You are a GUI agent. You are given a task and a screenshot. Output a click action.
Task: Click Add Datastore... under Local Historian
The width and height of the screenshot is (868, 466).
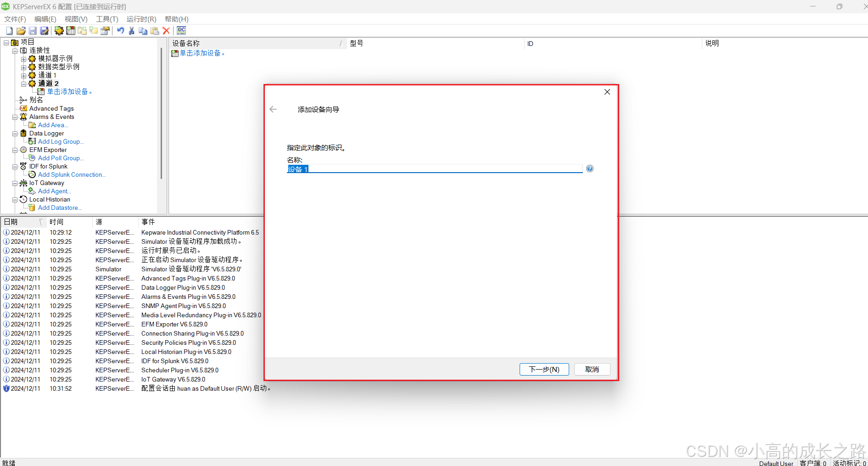pos(60,208)
